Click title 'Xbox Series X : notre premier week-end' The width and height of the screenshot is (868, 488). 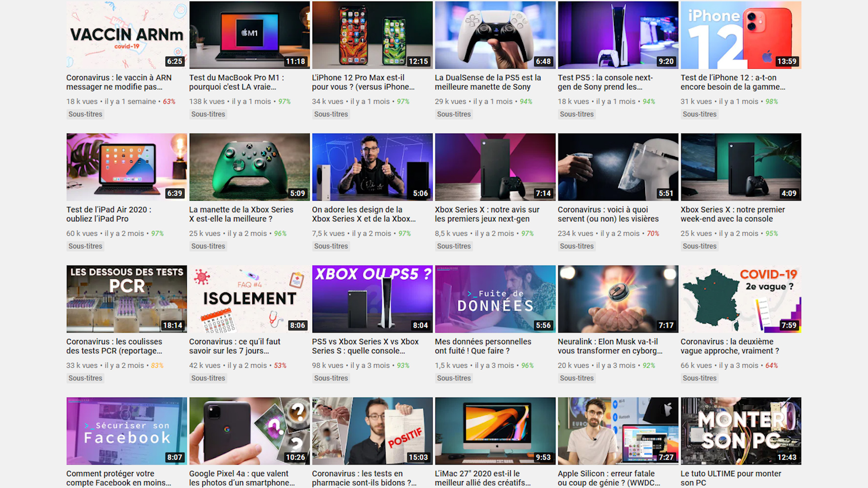click(733, 214)
